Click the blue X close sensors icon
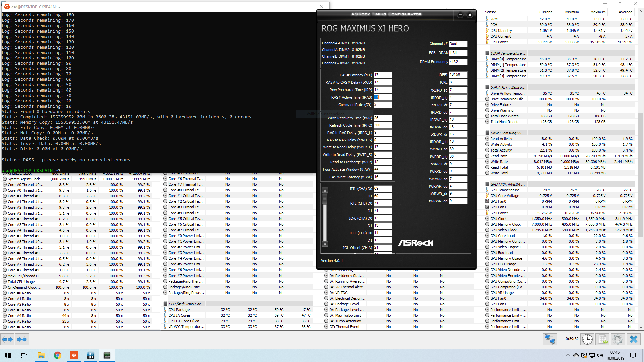 [x=633, y=339]
